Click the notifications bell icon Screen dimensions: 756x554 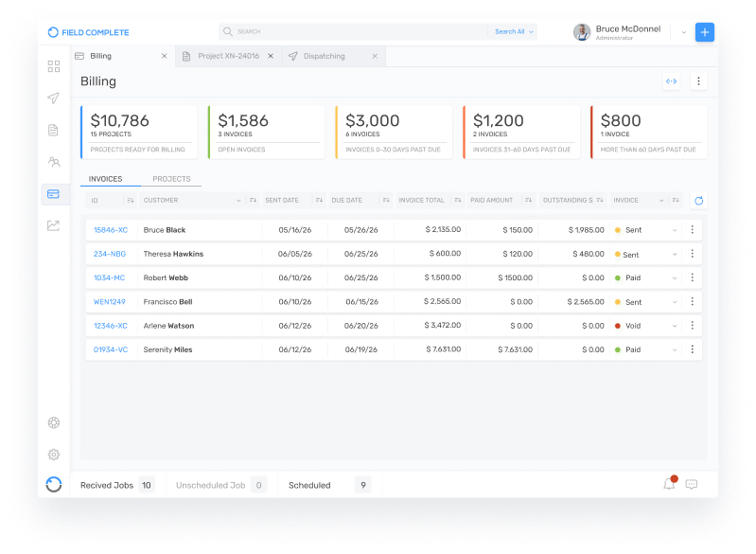[x=669, y=484]
